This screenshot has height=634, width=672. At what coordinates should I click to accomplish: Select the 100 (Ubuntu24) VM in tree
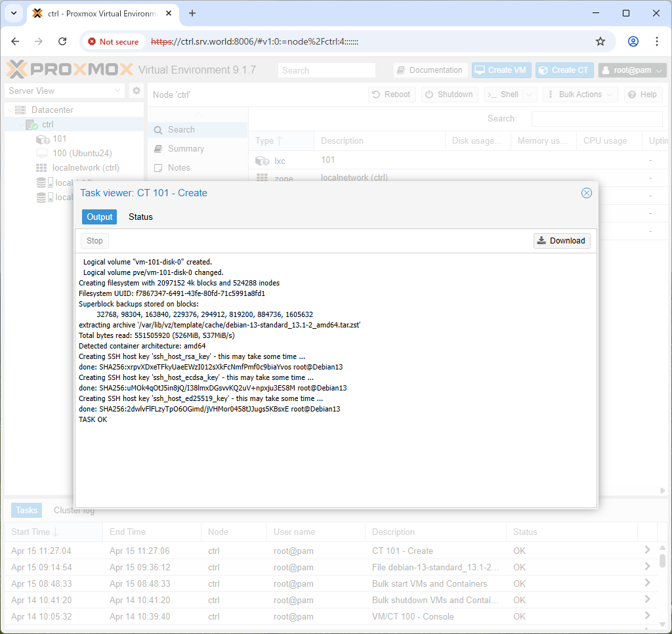pos(73,154)
